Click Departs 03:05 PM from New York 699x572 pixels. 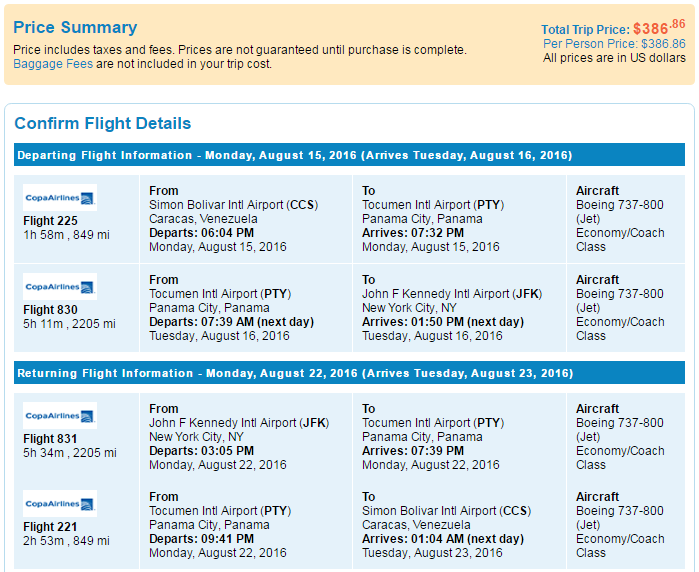click(x=201, y=451)
